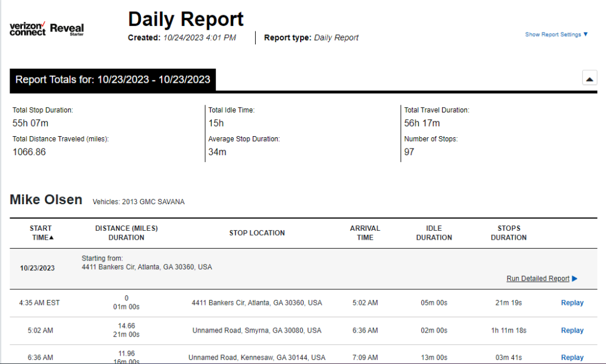Click the Stops Duration column header

(x=508, y=233)
